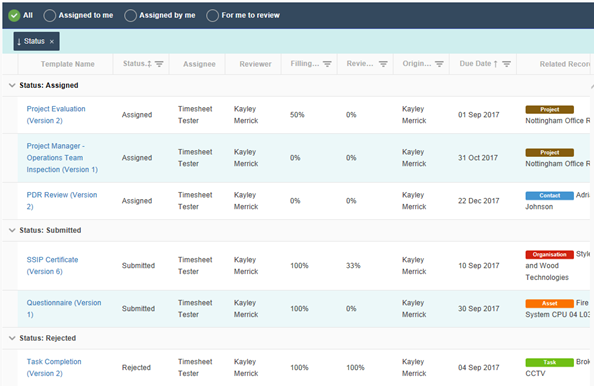Click Assigned status in PDR Review row
Screen dimensions: 594x386
pyautogui.click(x=137, y=201)
